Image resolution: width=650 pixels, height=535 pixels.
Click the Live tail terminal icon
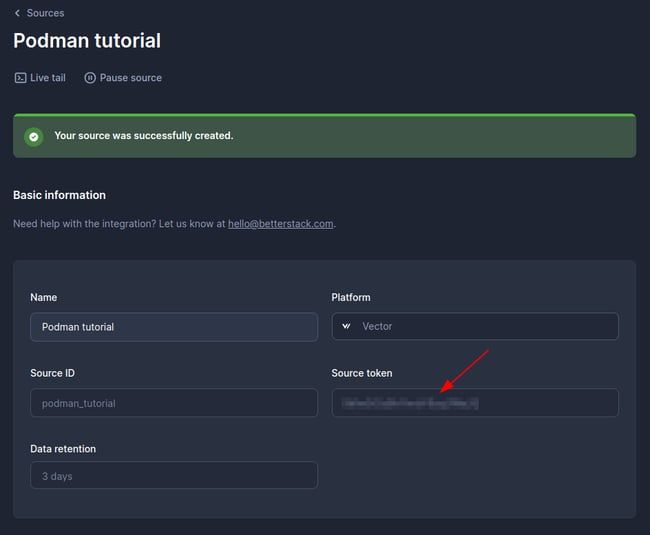pos(20,78)
